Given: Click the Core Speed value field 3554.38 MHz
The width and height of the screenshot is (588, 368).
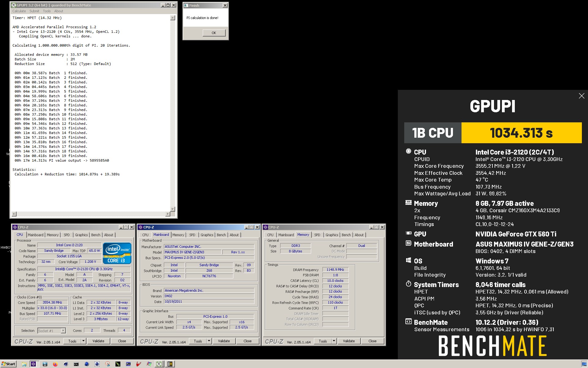Looking at the screenshot, I should tap(52, 302).
